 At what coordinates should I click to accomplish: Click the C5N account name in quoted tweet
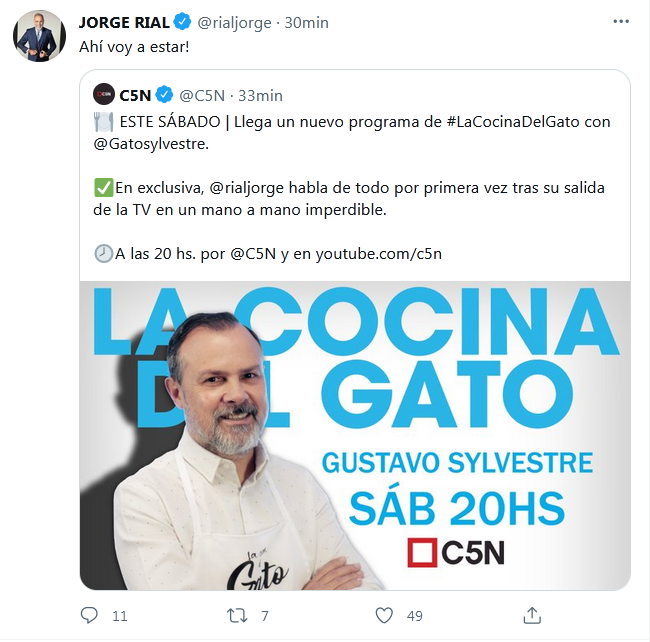click(x=135, y=96)
